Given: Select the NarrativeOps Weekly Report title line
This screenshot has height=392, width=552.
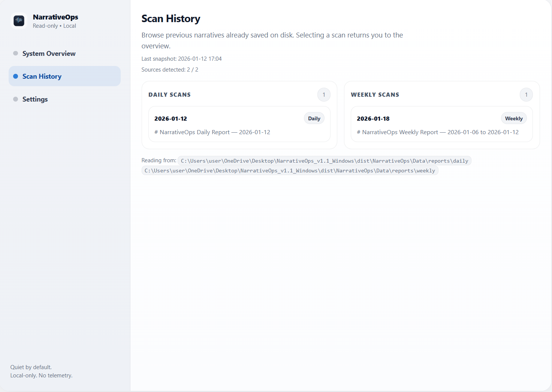Looking at the screenshot, I should click(x=438, y=132).
